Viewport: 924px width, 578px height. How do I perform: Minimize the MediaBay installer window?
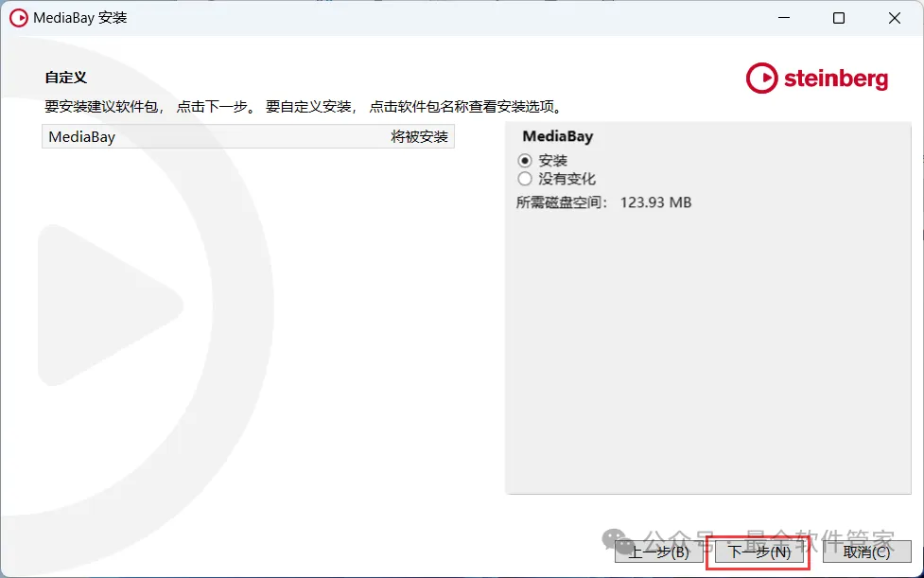[x=784, y=18]
